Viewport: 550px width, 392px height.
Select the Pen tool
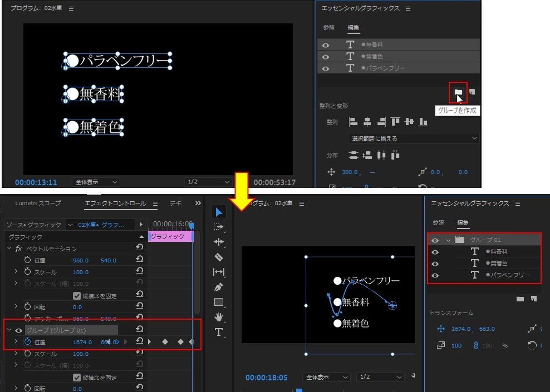click(219, 287)
